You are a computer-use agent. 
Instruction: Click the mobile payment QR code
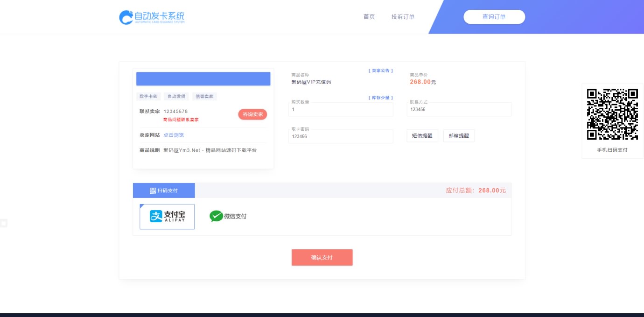click(x=612, y=114)
